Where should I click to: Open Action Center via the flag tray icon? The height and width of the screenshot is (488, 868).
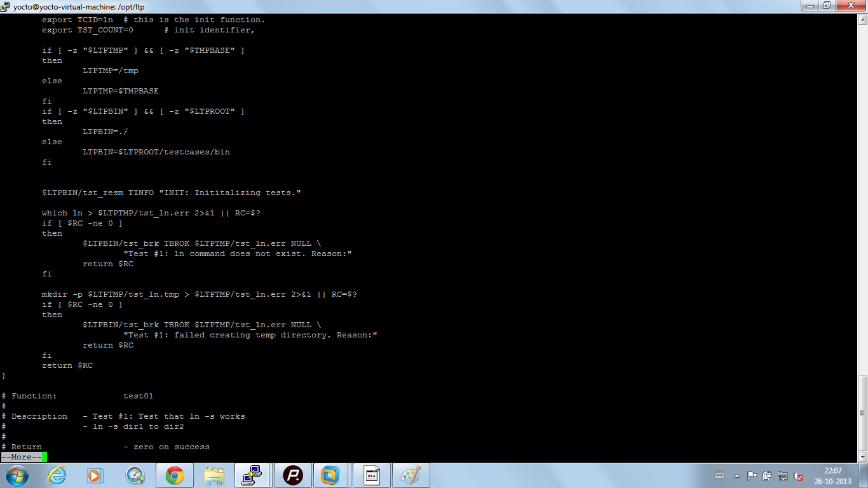752,475
